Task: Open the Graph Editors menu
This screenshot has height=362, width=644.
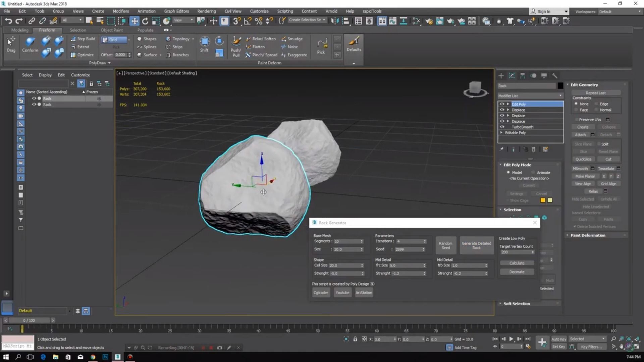Action: pyautogui.click(x=176, y=11)
